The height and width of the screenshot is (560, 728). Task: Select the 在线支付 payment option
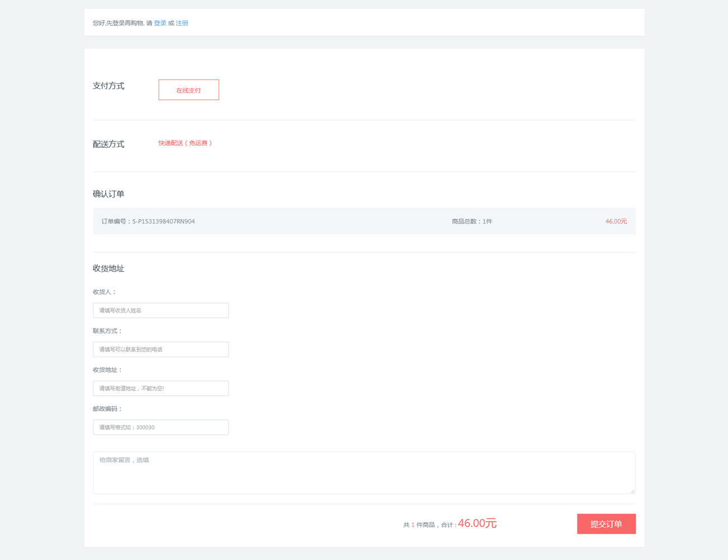[x=189, y=90]
